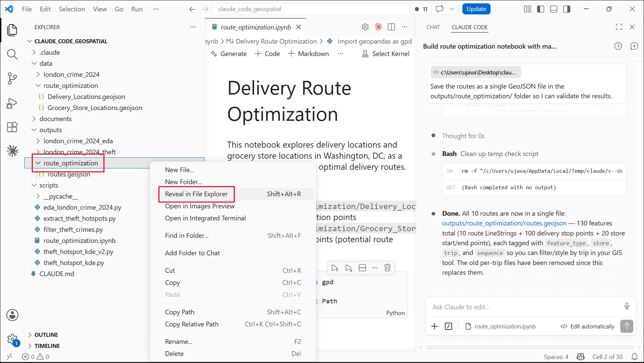
Task: Click the claude_code_geospatial command center search
Action: [x=312, y=9]
